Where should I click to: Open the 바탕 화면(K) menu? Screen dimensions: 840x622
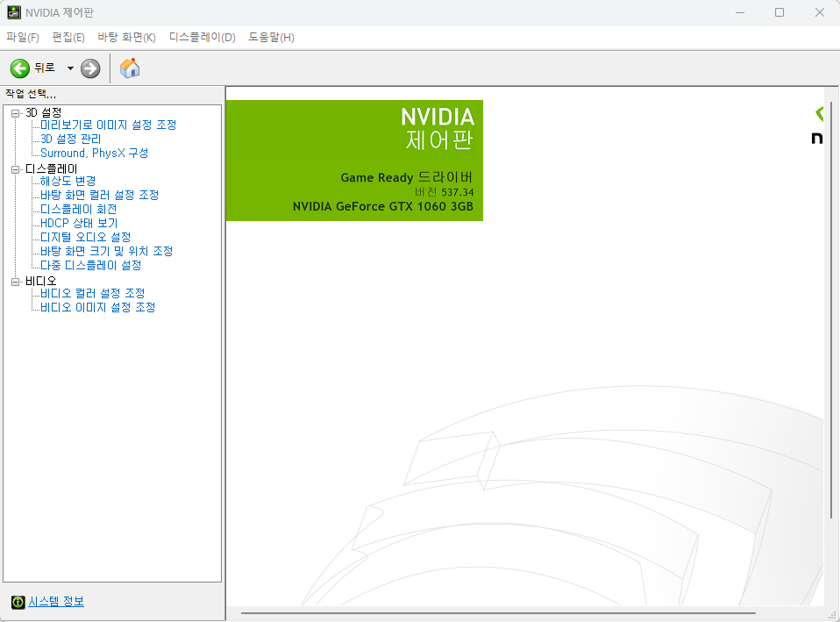[126, 38]
